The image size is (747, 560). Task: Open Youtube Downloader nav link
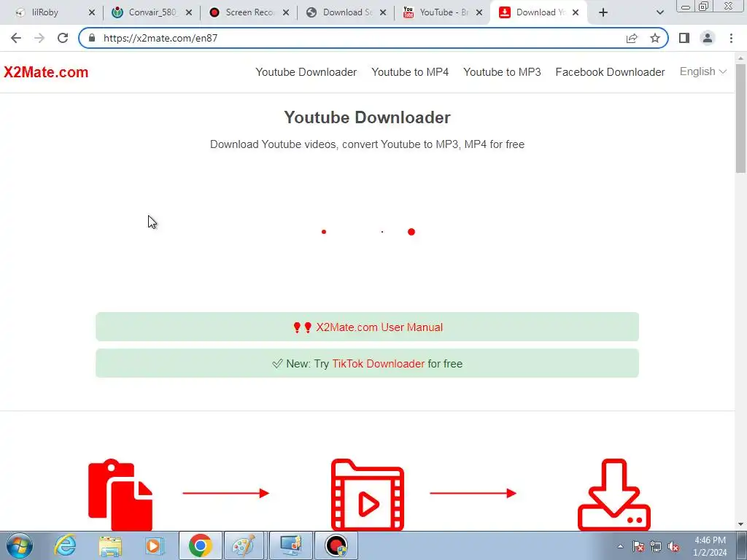[x=306, y=72]
